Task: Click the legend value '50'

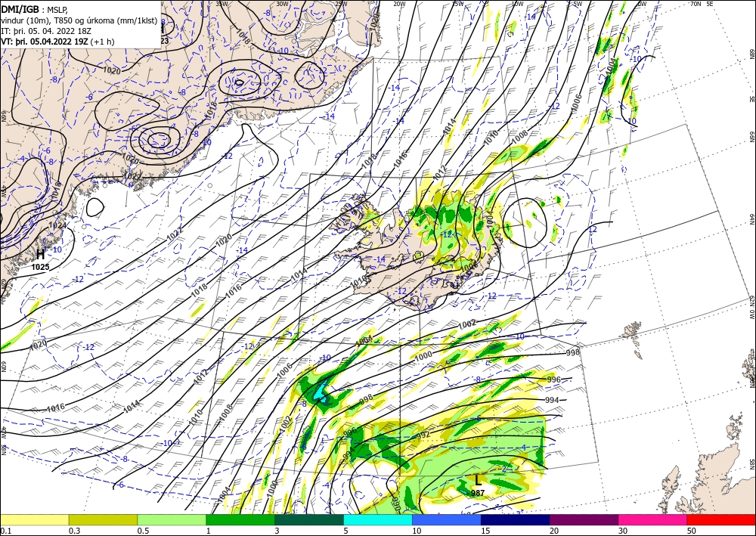Action: (692, 531)
